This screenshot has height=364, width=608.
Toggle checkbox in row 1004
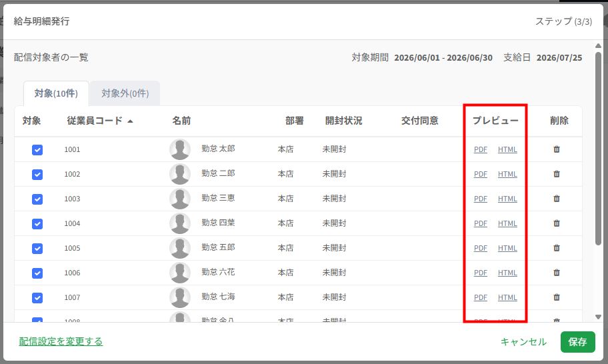coord(37,224)
